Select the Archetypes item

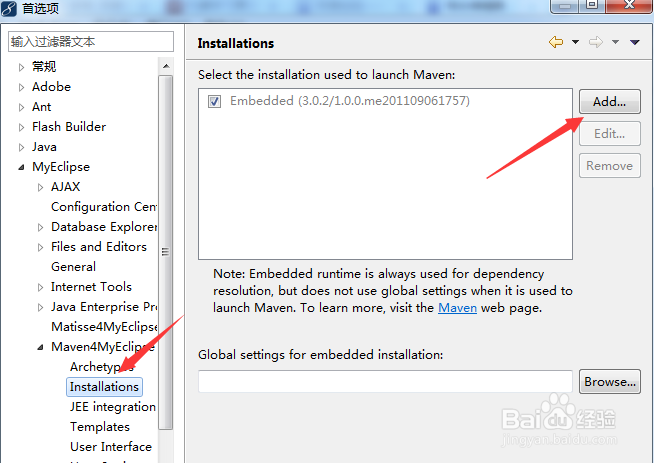click(x=102, y=367)
